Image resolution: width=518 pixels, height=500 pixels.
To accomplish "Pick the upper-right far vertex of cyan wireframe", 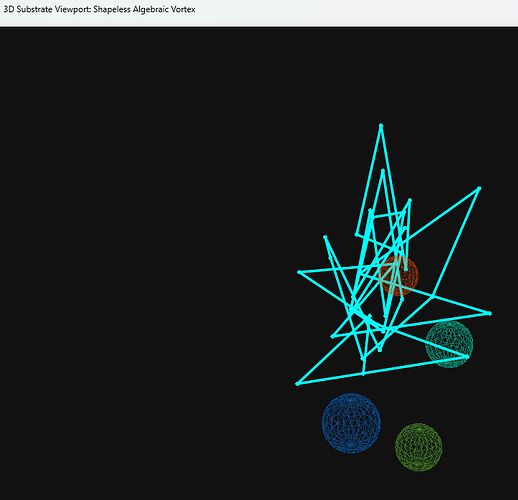I will coord(479,188).
